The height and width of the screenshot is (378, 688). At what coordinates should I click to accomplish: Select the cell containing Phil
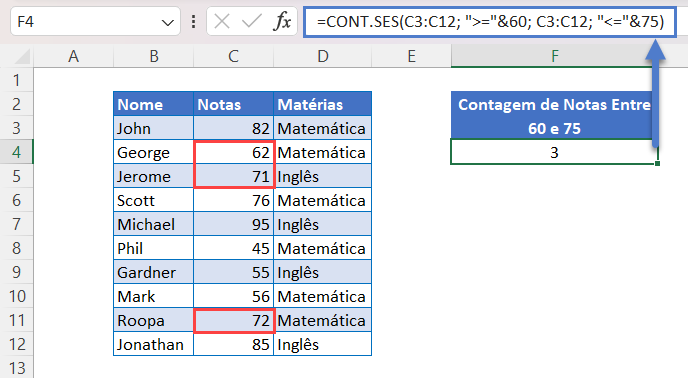point(154,248)
